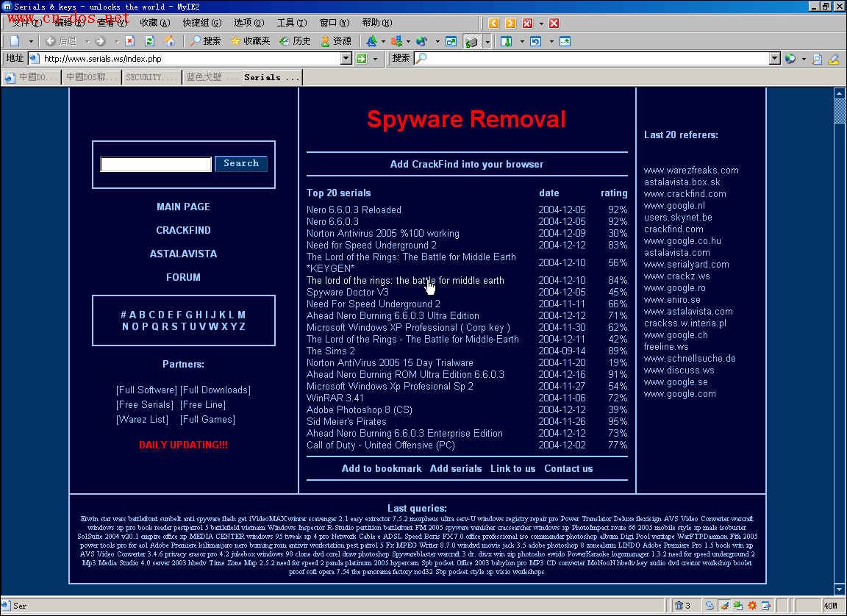Click the window tile icon in the toolbar

[x=451, y=41]
